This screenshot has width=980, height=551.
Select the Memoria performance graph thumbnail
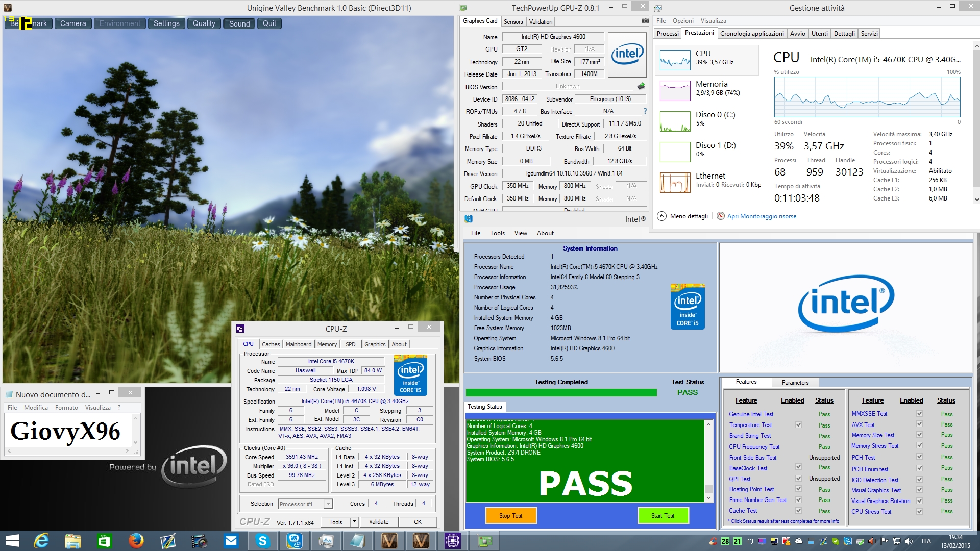(675, 90)
